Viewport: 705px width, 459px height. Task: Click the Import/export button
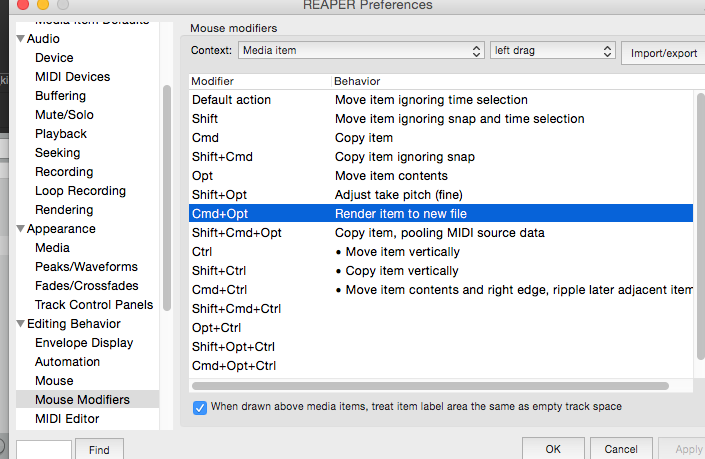(x=663, y=52)
